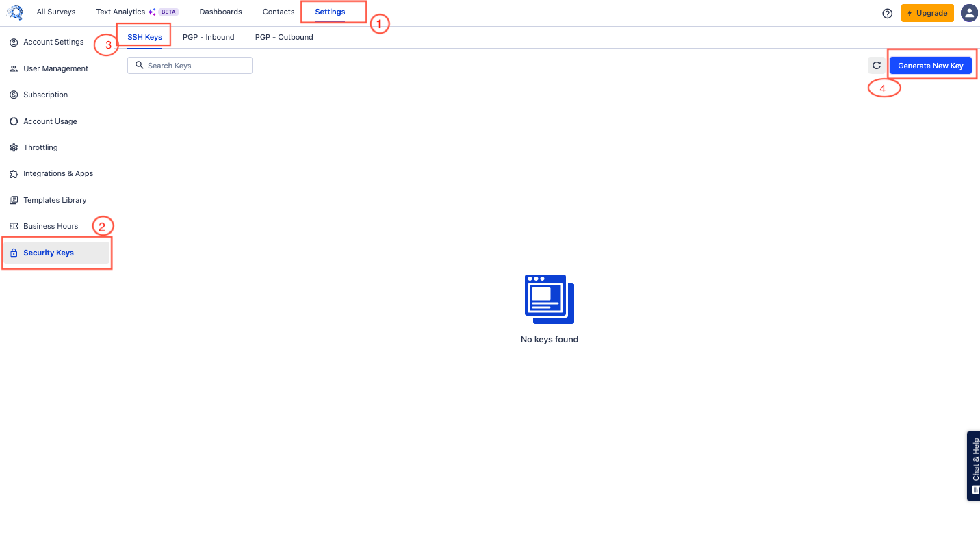Click the Throttling gear icon
The width and height of the screenshot is (980, 552).
coord(14,147)
